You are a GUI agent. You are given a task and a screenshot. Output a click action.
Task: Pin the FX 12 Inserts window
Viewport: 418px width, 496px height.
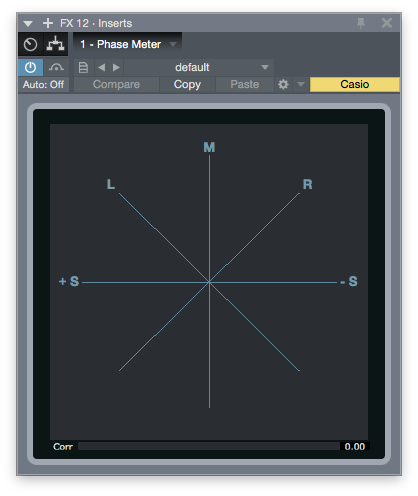361,23
